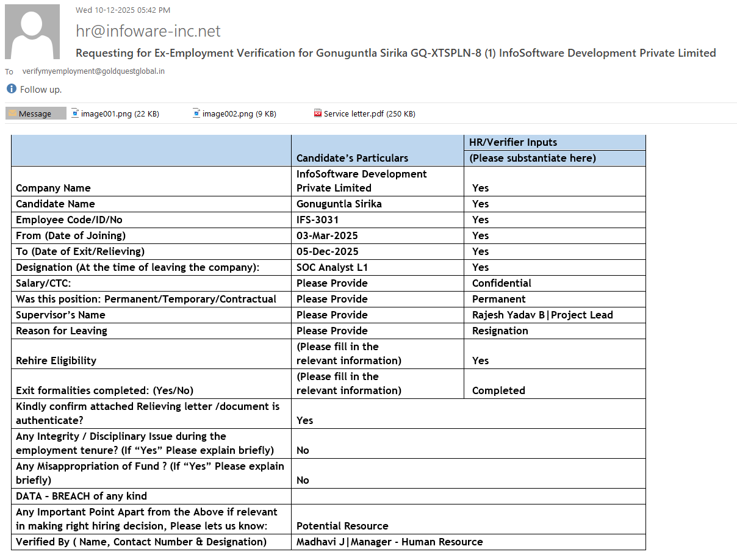Click sender address hr@infoware-inc.net
This screenshot has height=560, width=737.
click(x=148, y=31)
